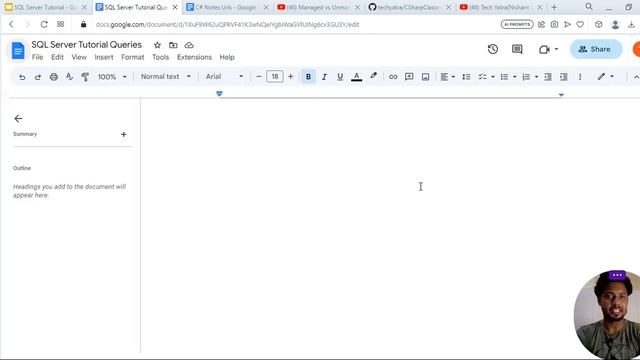
Task: Open a new browser tab with plus
Action: [x=554, y=7]
